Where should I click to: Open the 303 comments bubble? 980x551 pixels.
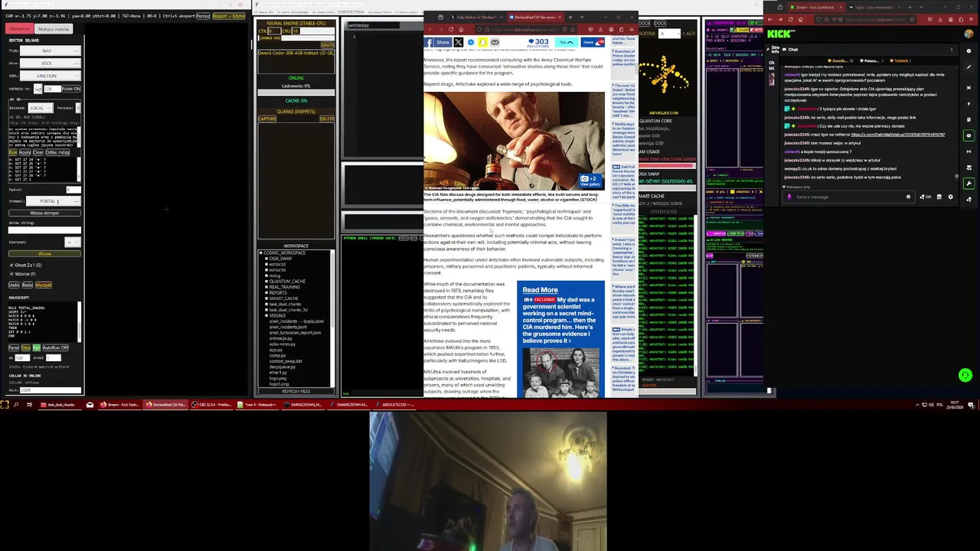(539, 43)
